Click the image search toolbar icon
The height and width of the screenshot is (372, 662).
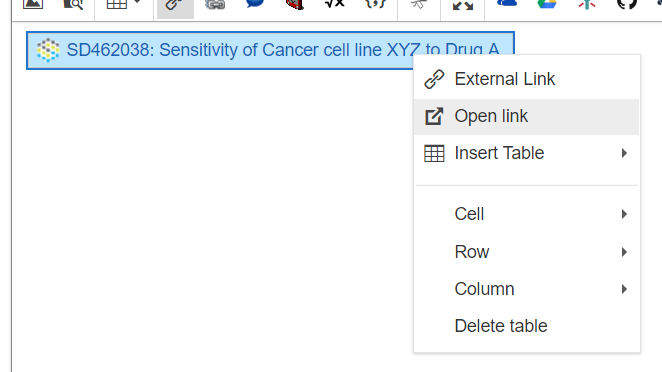[73, 4]
